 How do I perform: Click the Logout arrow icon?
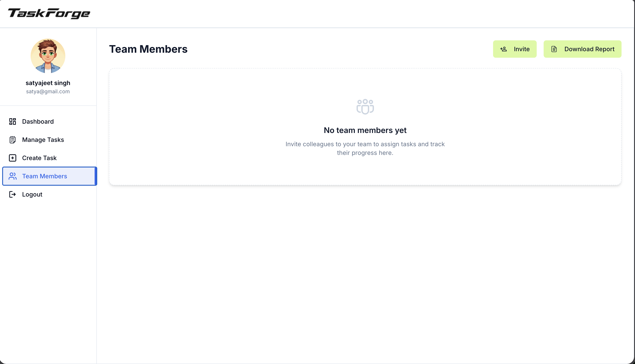[x=13, y=195]
